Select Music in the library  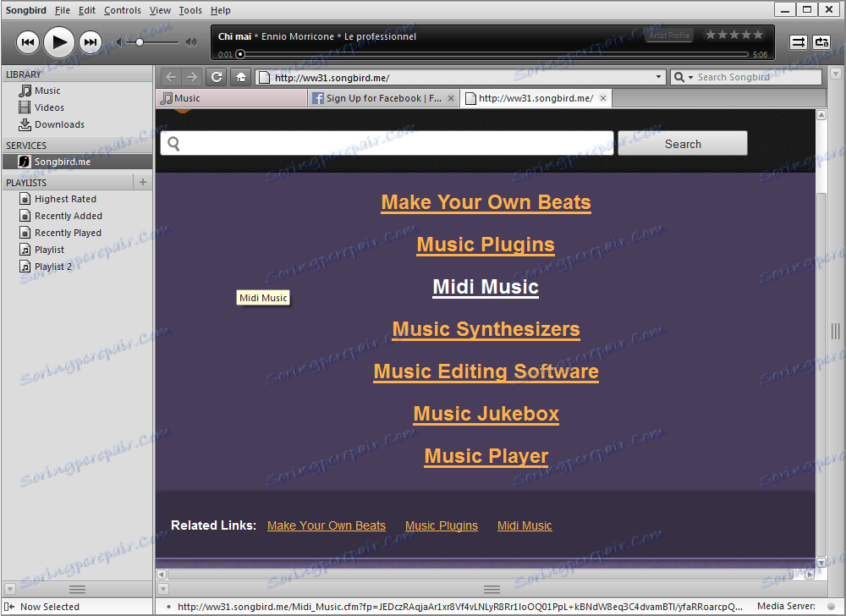point(77,91)
